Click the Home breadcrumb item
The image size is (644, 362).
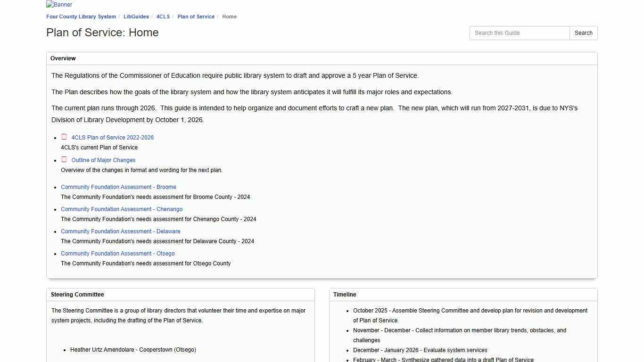[x=229, y=16]
